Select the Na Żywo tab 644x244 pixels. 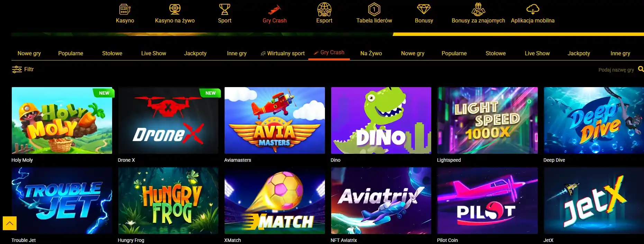click(x=371, y=53)
